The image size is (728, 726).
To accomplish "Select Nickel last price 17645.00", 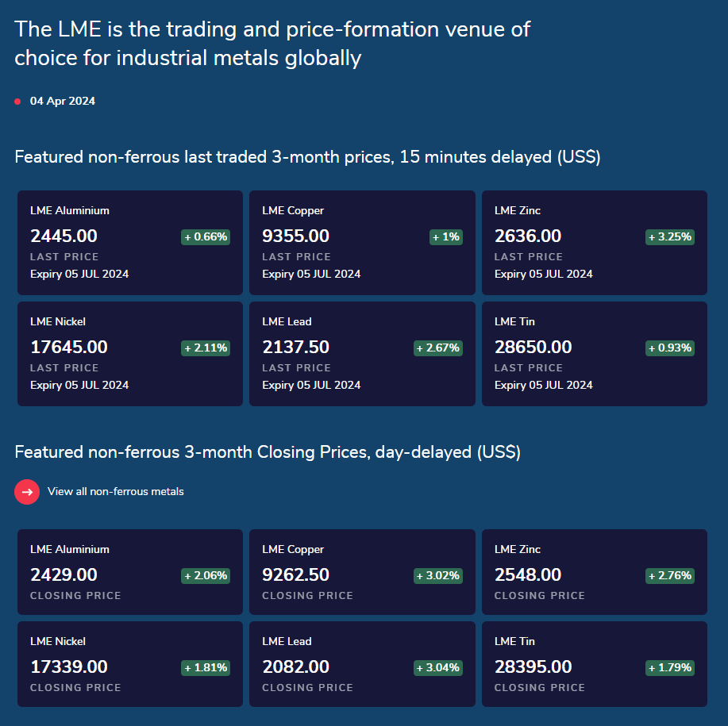I will tap(69, 347).
